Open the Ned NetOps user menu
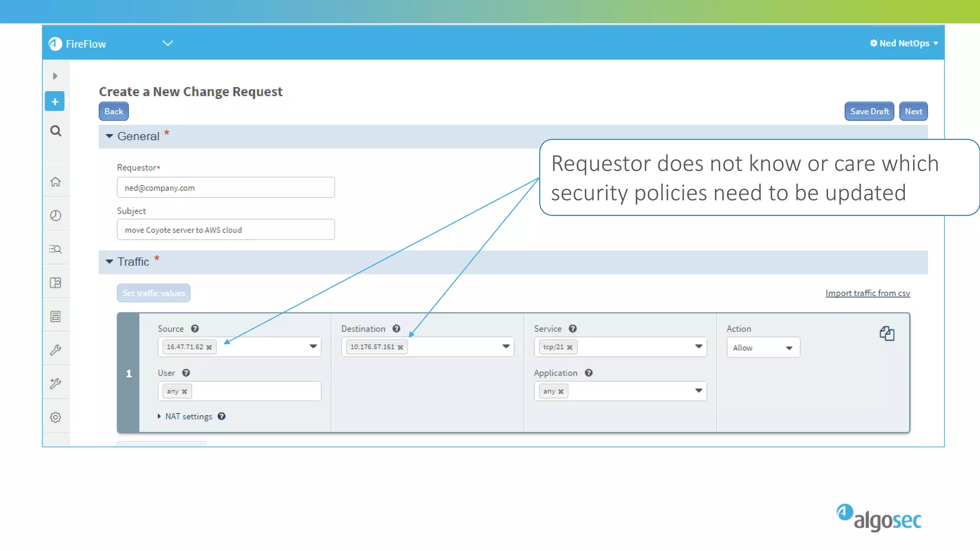The height and width of the screenshot is (551, 980). click(904, 43)
